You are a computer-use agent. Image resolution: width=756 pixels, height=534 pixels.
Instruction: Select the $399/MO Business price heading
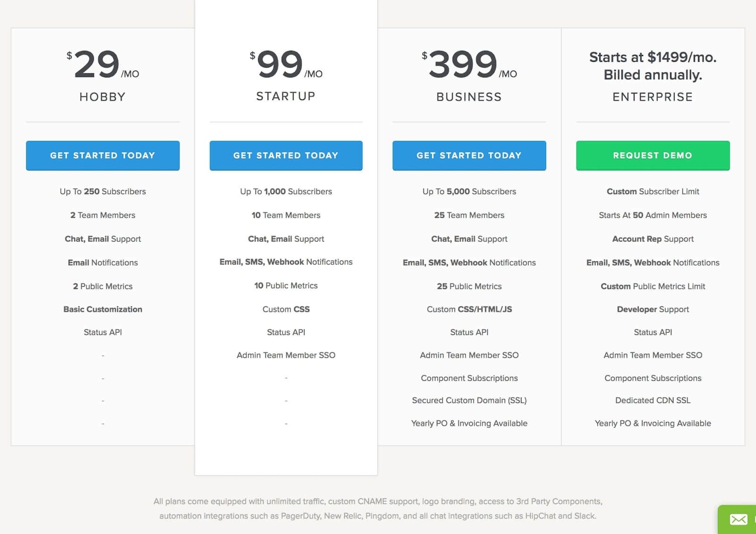coord(469,64)
